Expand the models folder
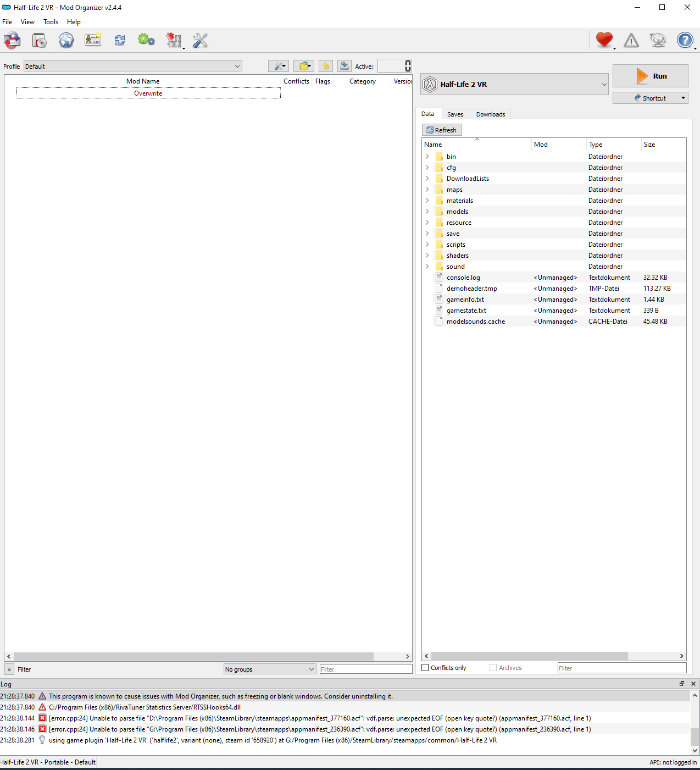700x770 pixels. [x=427, y=212]
